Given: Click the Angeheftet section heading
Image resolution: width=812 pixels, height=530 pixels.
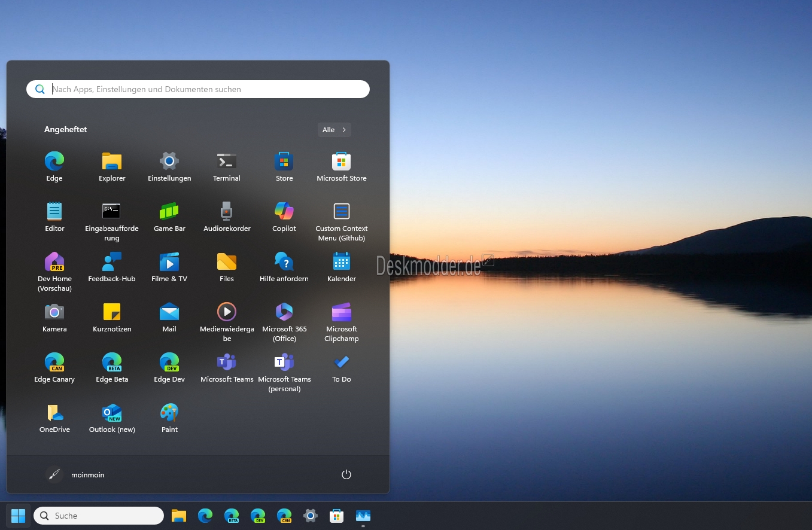Looking at the screenshot, I should pos(66,130).
